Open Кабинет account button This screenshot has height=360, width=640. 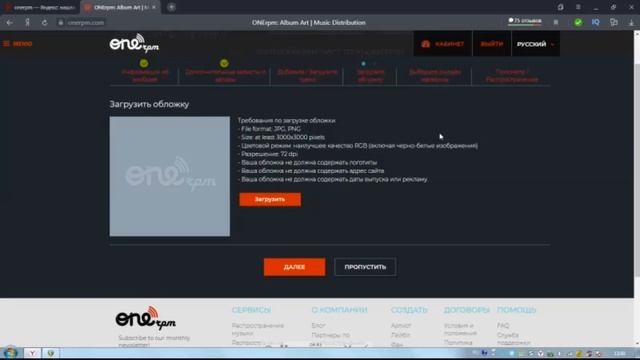click(443, 44)
